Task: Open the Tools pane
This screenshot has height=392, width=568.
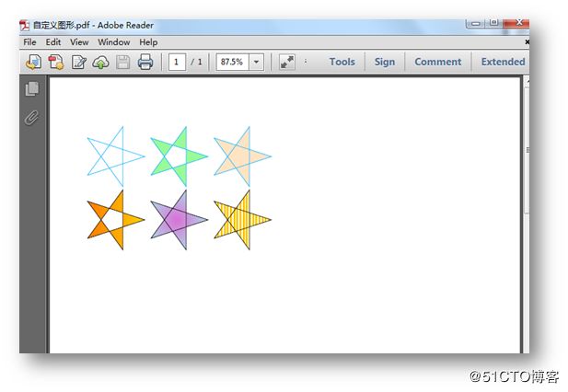Action: [342, 63]
